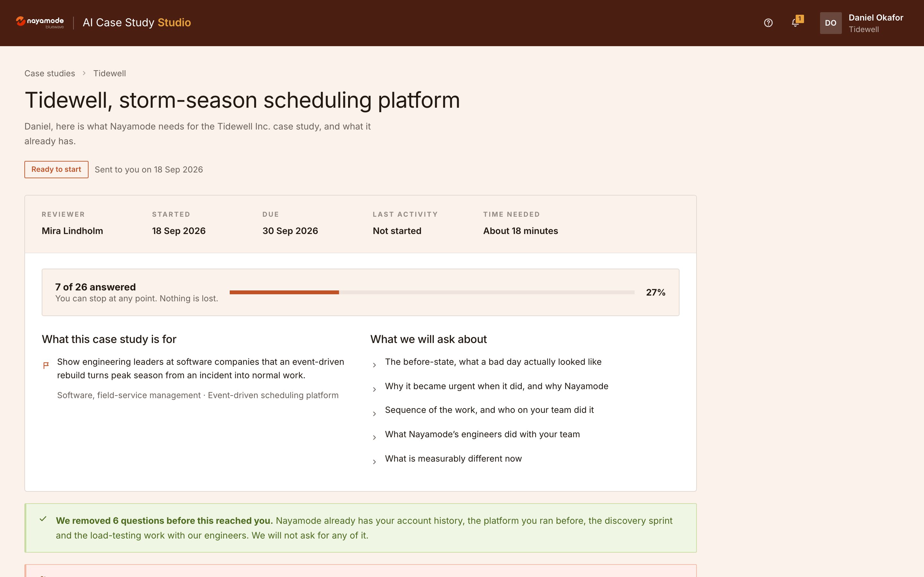Viewport: 924px width, 577px height.
Task: Click the DO user avatar
Action: tap(830, 23)
